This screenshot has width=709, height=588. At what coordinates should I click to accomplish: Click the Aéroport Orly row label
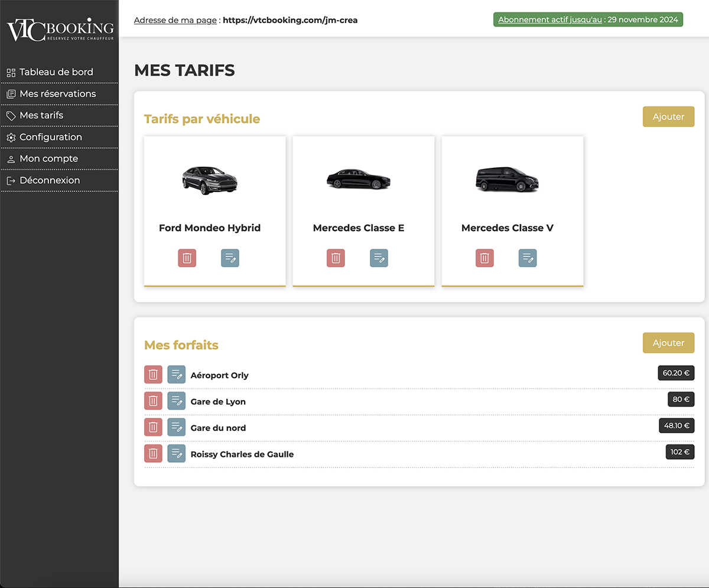pyautogui.click(x=220, y=375)
